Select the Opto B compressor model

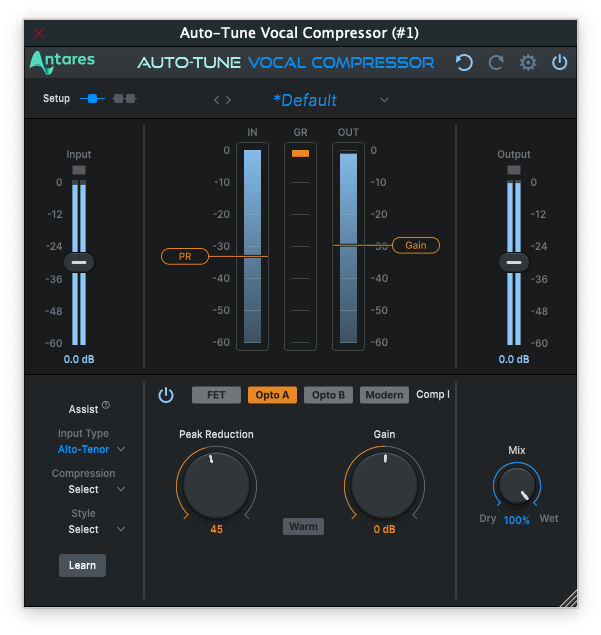(328, 395)
